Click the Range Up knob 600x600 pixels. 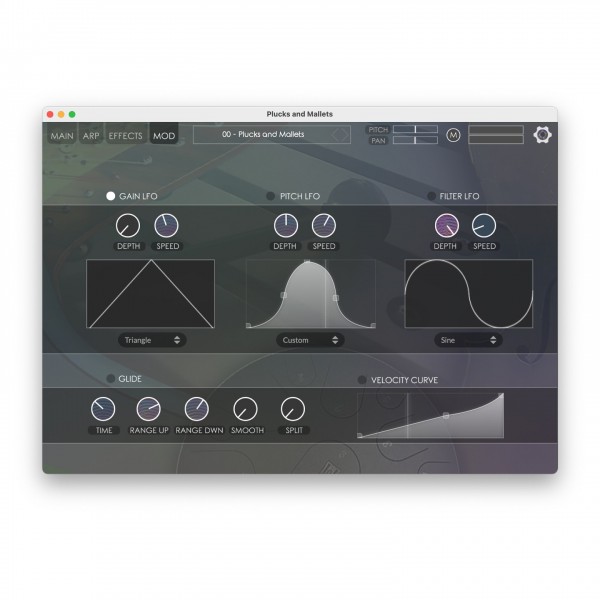tap(148, 409)
